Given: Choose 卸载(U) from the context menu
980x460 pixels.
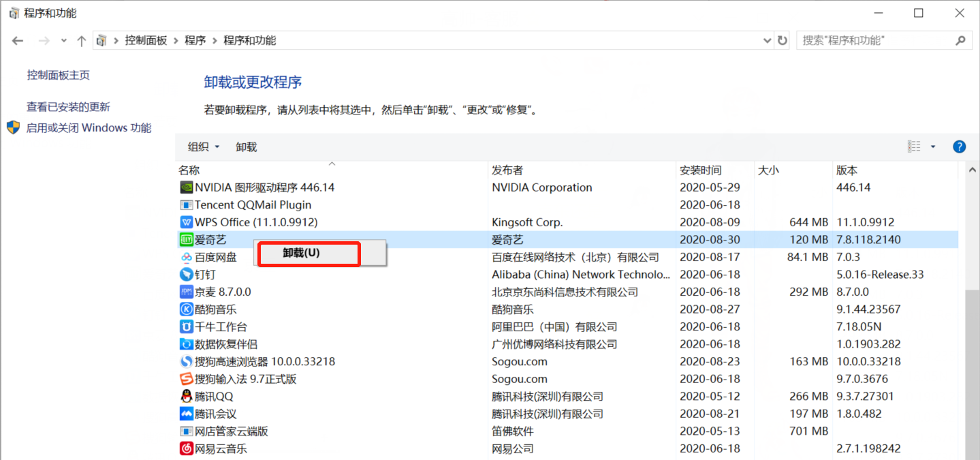Looking at the screenshot, I should pyautogui.click(x=308, y=254).
